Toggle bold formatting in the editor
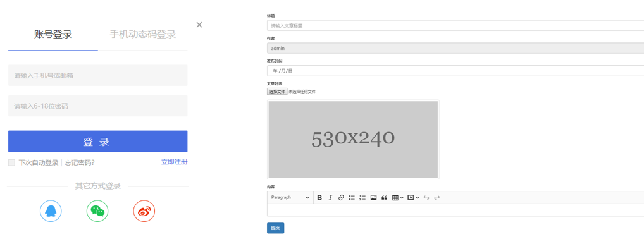The image size is (644, 237). (x=319, y=198)
